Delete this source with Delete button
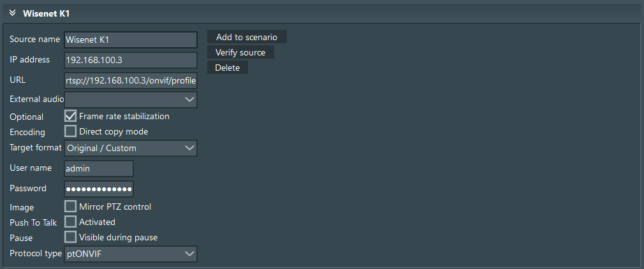Image resolution: width=644 pixels, height=269 pixels. pos(228,68)
